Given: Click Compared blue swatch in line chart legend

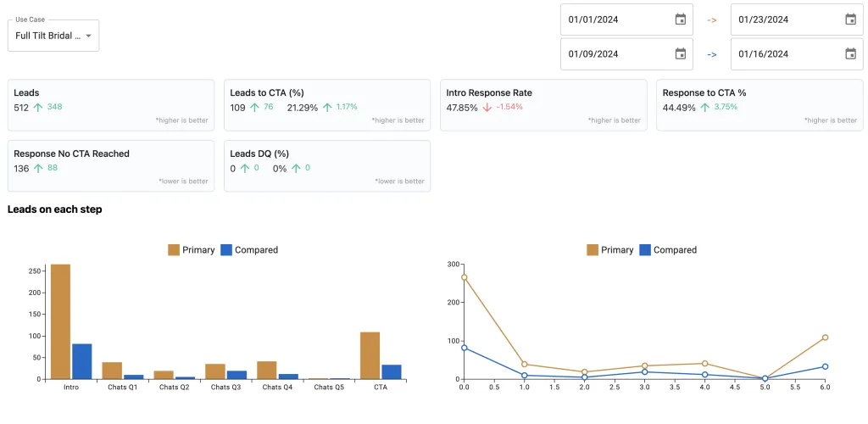Looking at the screenshot, I should pyautogui.click(x=645, y=249).
